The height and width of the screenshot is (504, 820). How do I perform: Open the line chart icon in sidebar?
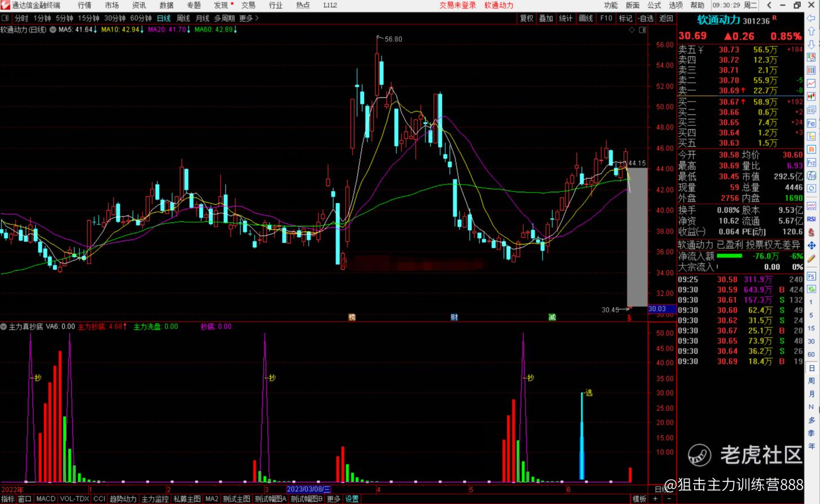pos(812,84)
